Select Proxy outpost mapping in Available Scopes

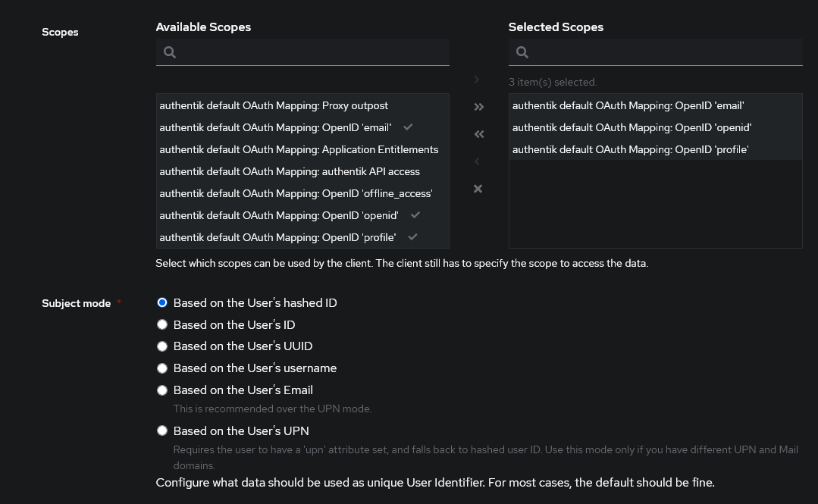click(x=302, y=105)
